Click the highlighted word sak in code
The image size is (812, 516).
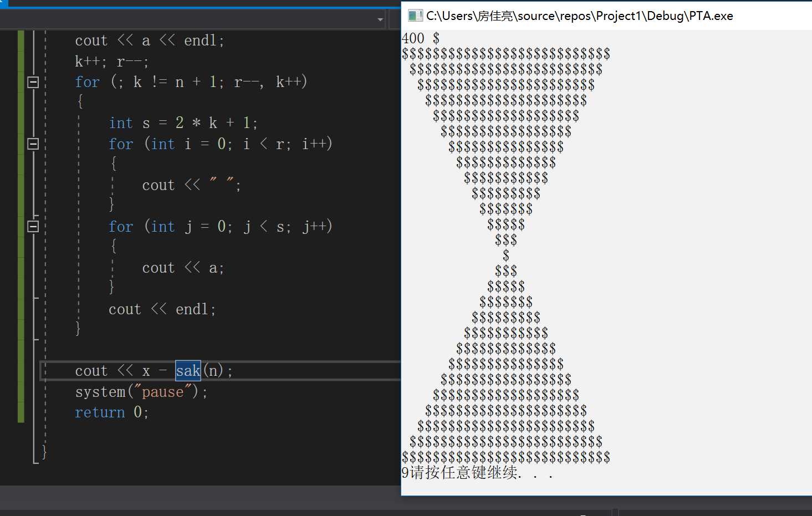pyautogui.click(x=188, y=370)
